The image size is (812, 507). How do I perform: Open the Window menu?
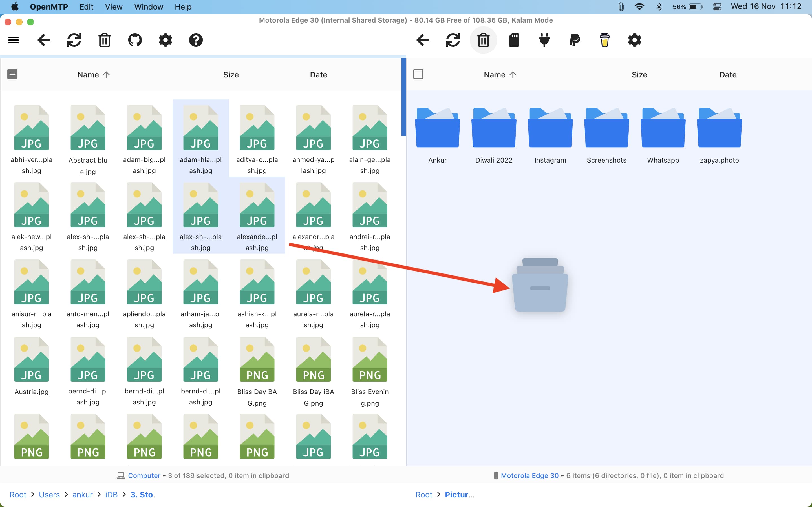[x=148, y=7]
